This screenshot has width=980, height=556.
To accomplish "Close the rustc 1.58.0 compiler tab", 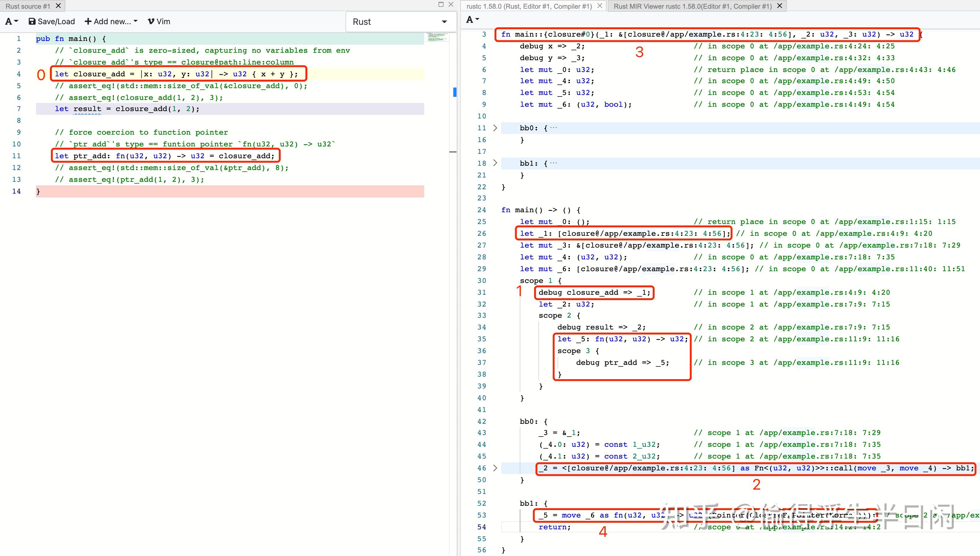I will pyautogui.click(x=599, y=6).
